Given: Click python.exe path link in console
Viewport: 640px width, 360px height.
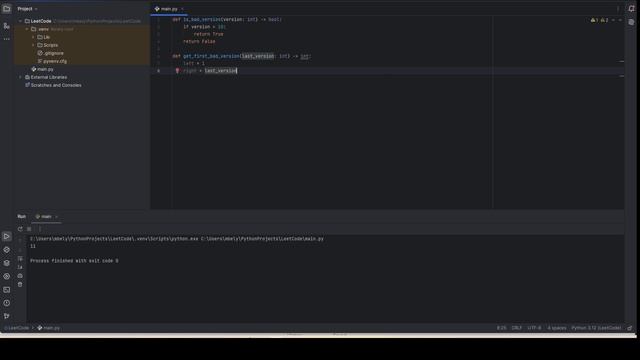Looking at the screenshot, I should pos(114,239).
